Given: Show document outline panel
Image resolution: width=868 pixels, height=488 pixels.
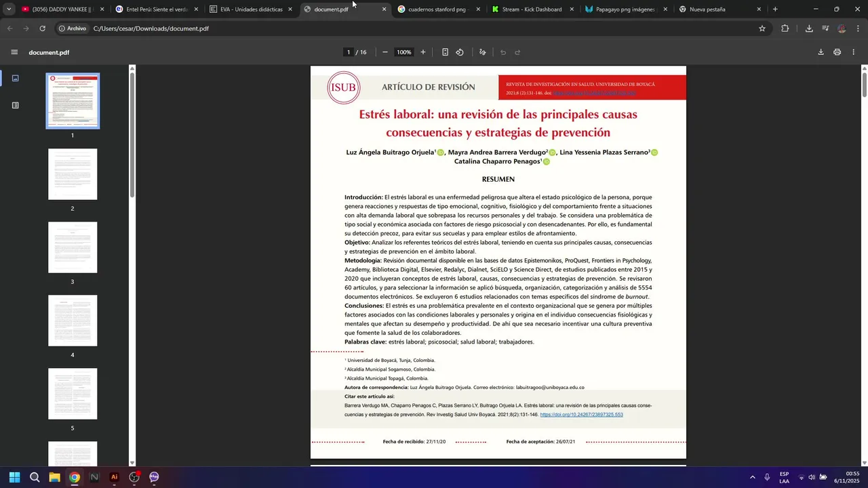Looking at the screenshot, I should tap(15, 105).
